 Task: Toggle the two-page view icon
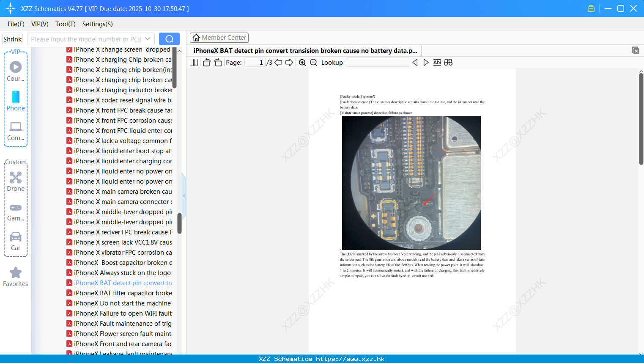point(194,63)
